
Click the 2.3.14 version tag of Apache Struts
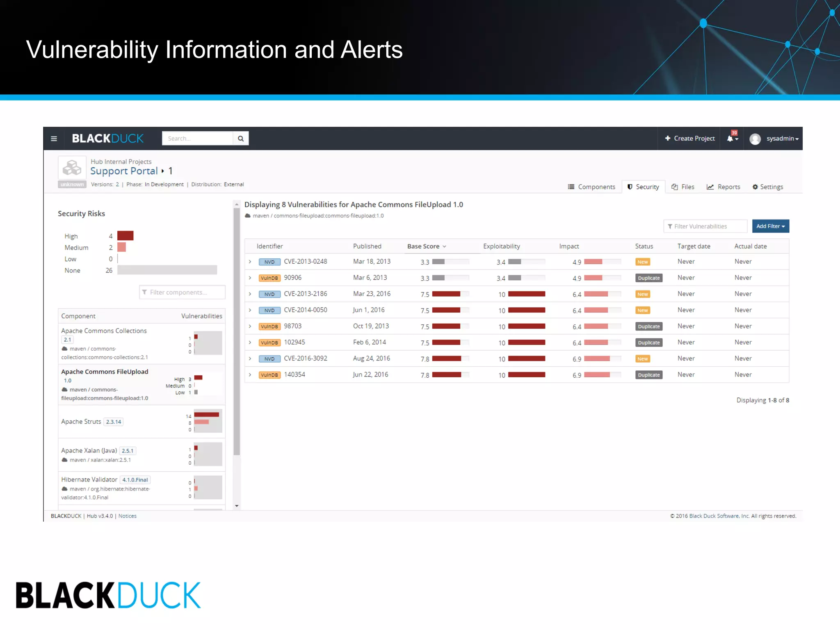[114, 422]
